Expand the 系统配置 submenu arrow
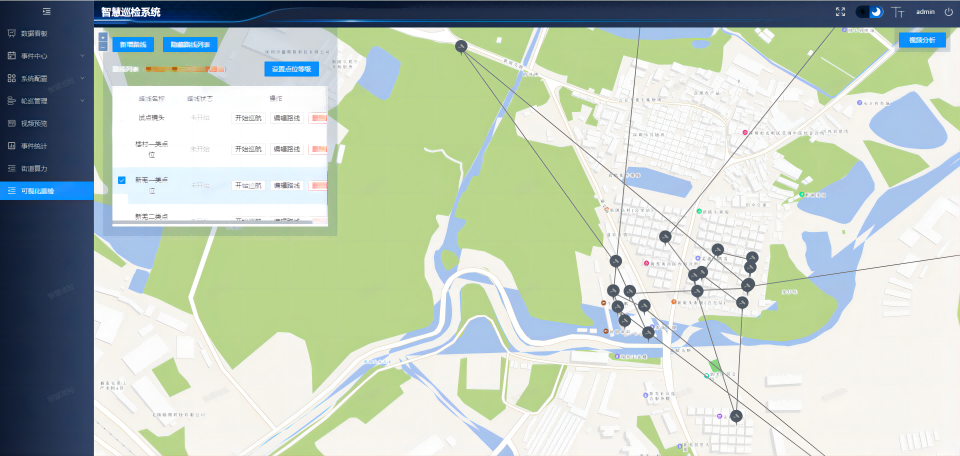Image resolution: width=960 pixels, height=456 pixels. pos(82,78)
